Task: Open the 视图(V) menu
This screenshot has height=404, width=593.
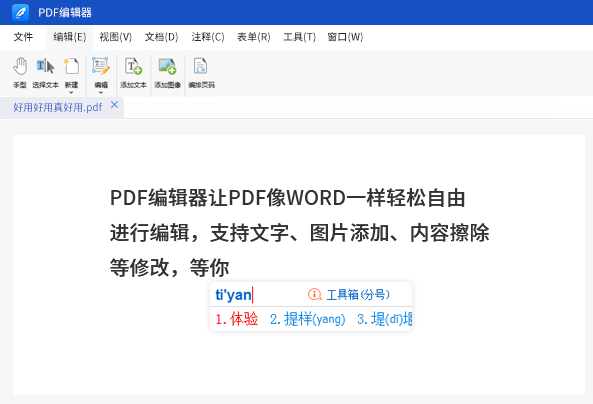Action: click(115, 37)
